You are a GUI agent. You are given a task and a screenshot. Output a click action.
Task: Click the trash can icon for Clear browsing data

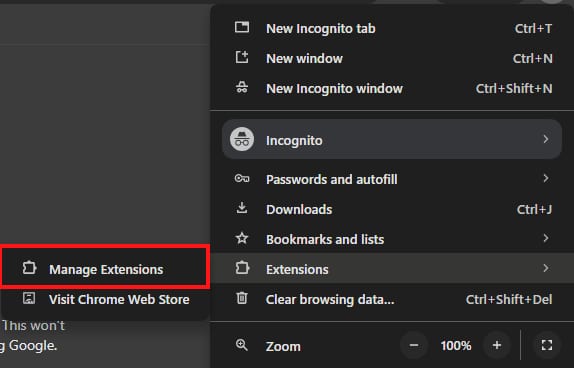pyautogui.click(x=242, y=298)
